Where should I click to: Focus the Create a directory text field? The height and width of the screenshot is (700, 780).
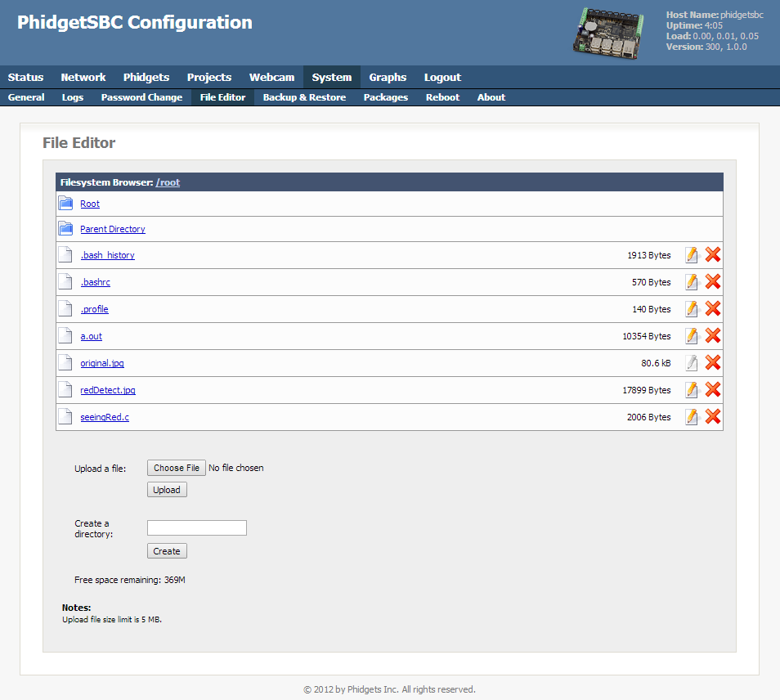[x=197, y=527]
